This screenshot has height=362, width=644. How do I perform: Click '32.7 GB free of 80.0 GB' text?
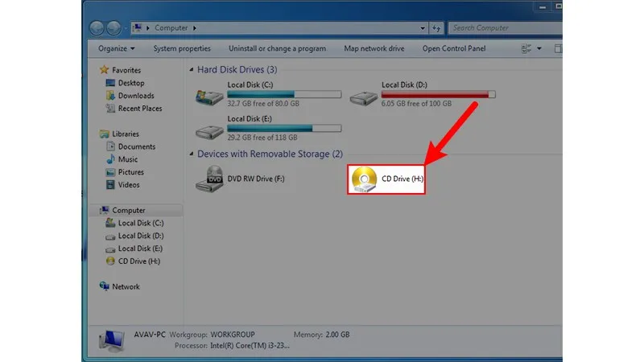click(263, 104)
